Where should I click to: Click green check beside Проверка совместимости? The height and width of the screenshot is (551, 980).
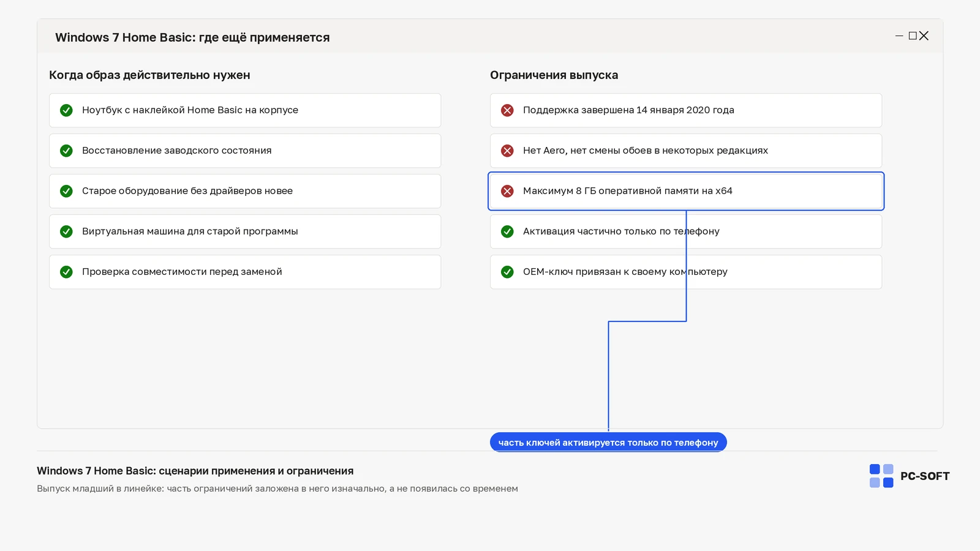tap(66, 272)
